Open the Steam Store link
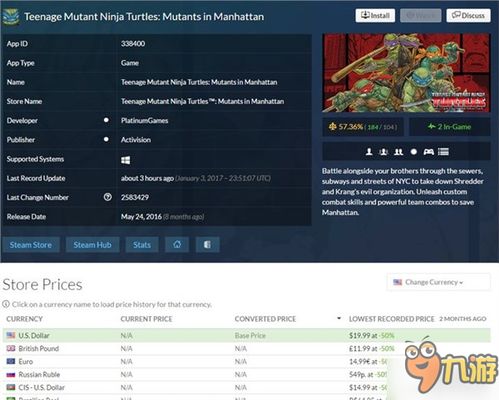This screenshot has height=400, width=499. click(x=31, y=245)
